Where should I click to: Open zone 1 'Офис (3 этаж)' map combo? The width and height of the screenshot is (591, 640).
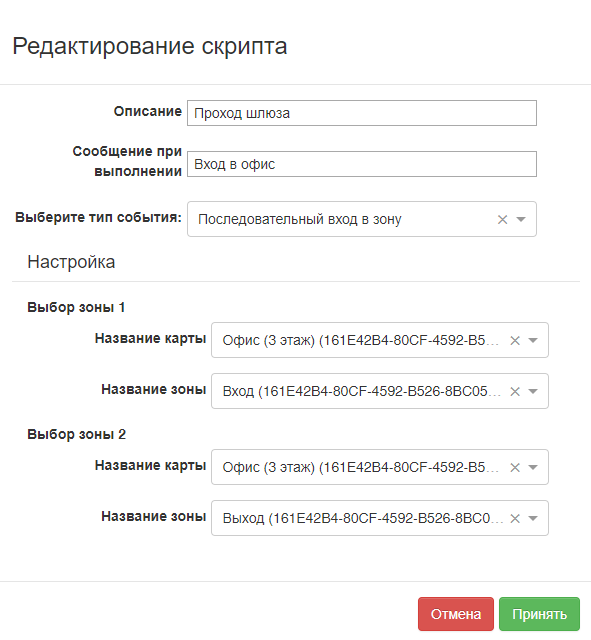click(x=380, y=340)
